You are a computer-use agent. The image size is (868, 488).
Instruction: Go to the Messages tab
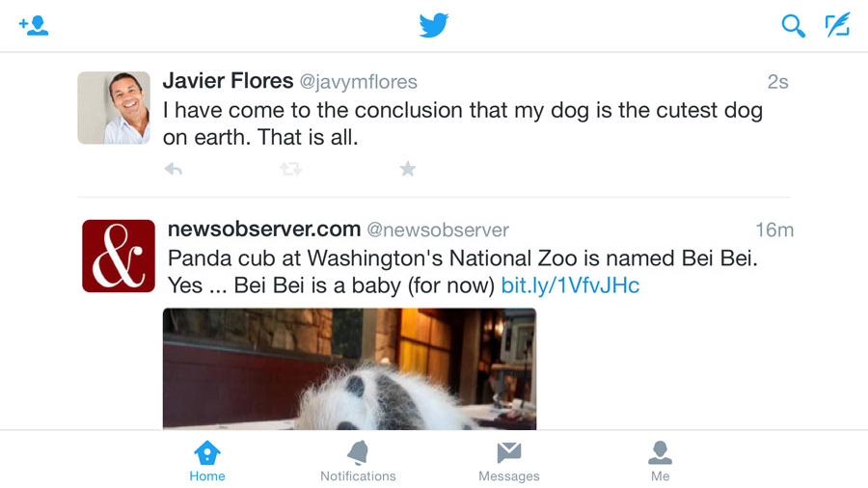[509, 461]
